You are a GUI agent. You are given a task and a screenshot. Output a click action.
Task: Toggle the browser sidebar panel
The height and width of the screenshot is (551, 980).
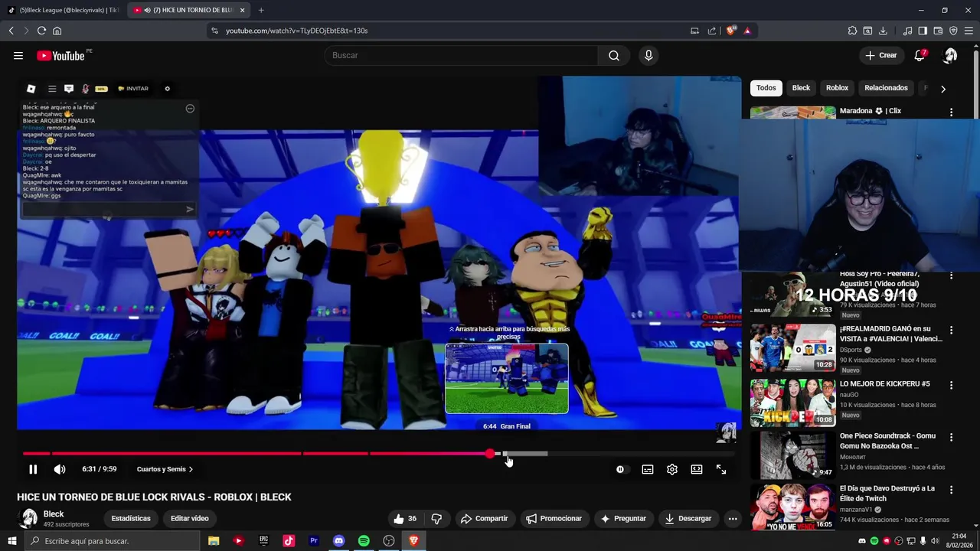923,31
